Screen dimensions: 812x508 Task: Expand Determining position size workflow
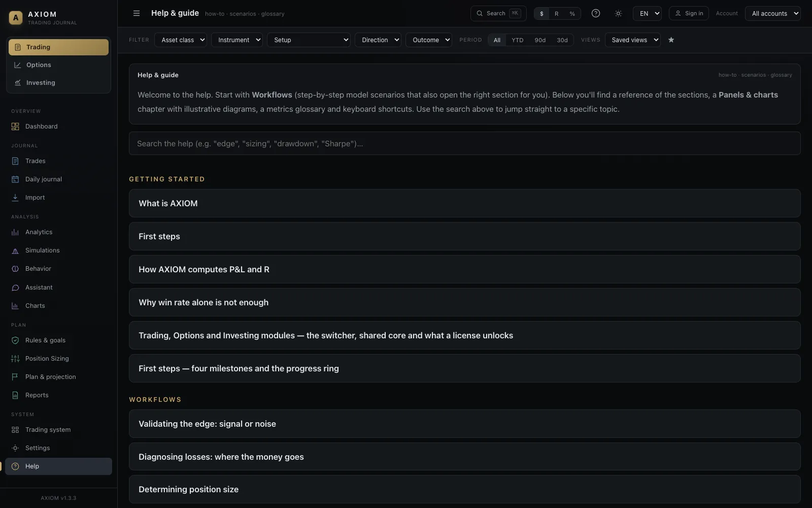coord(464,489)
